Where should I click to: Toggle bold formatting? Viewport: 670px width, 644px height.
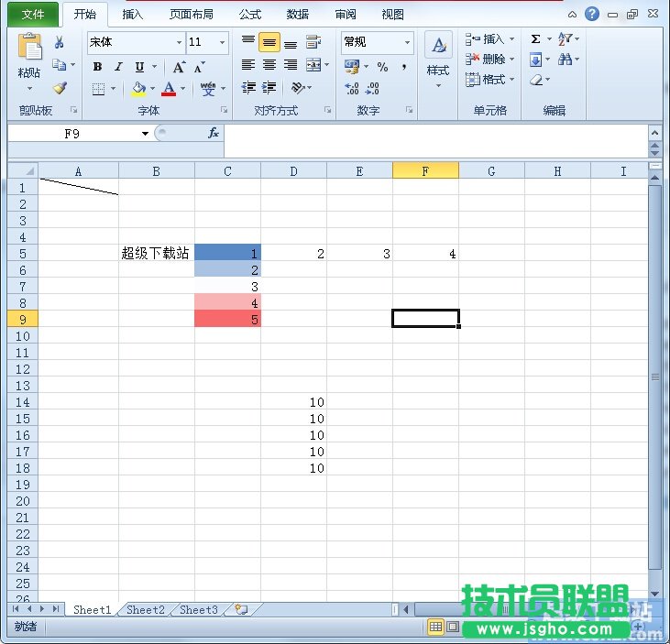pos(97,67)
